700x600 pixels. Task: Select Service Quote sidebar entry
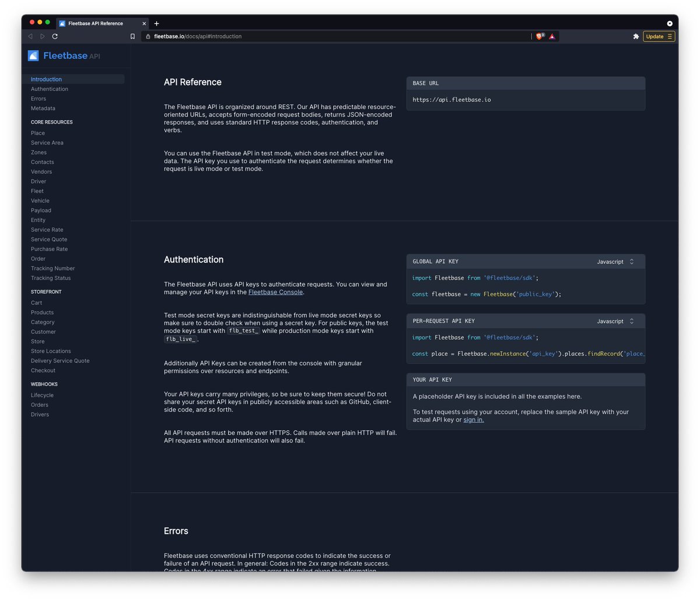[x=49, y=240]
